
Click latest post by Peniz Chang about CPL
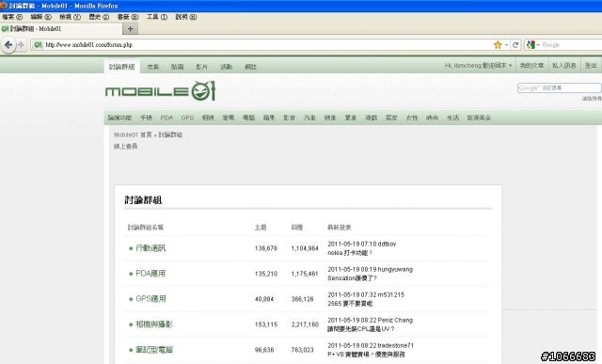tap(361, 329)
